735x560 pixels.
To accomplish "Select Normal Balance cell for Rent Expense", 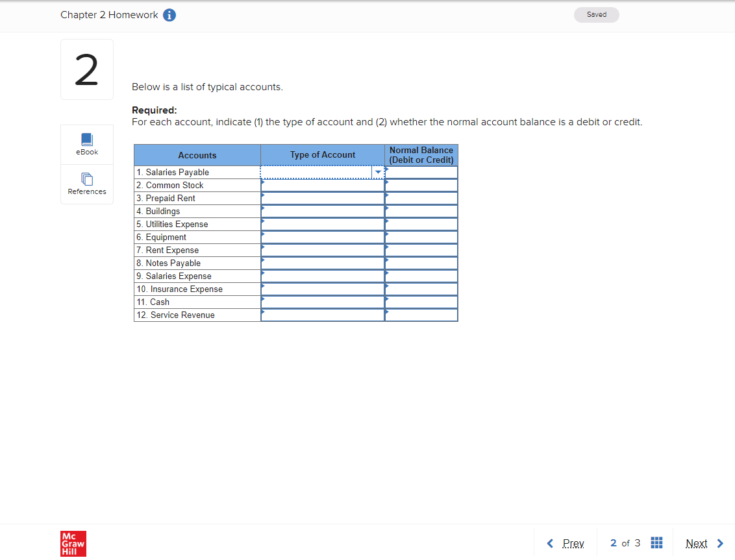I will (421, 250).
